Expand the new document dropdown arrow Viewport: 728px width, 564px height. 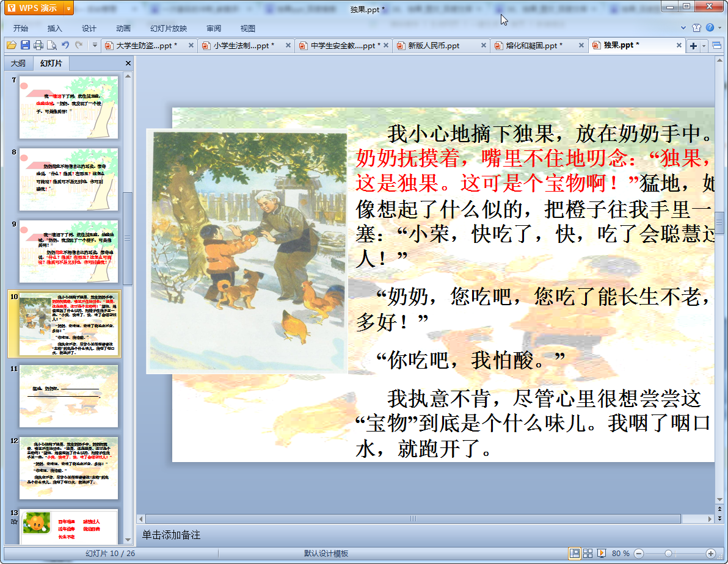pos(704,46)
